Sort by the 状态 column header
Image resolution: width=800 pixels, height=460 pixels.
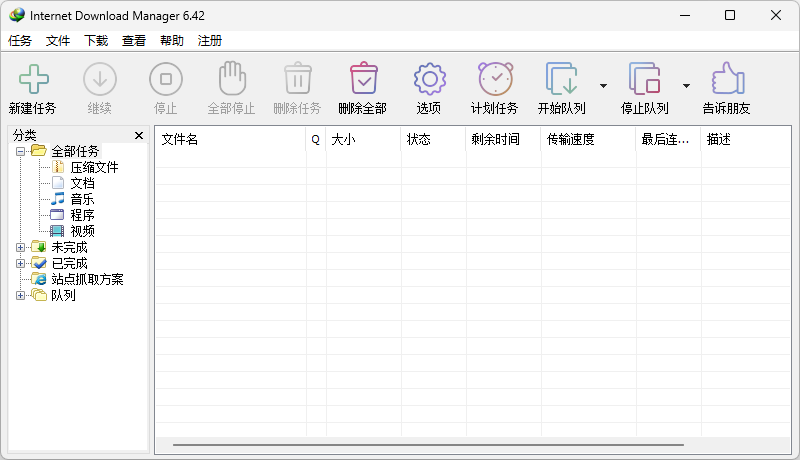tap(433, 139)
